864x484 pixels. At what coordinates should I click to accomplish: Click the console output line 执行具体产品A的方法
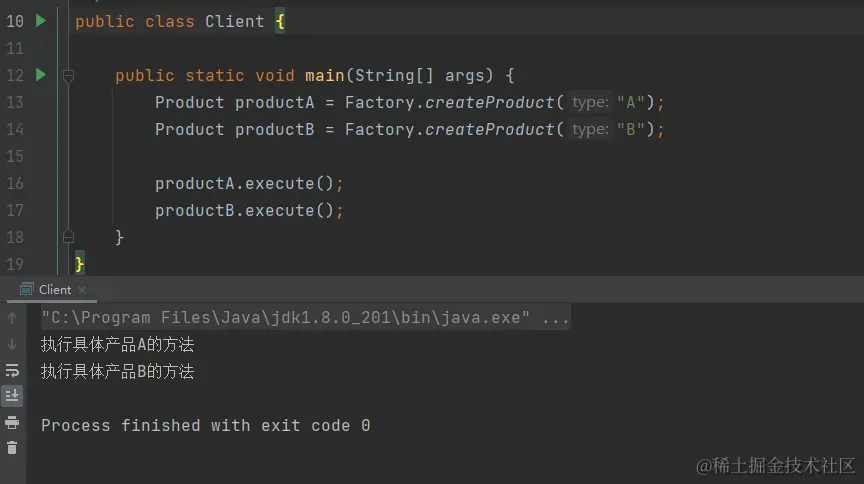[117, 345]
